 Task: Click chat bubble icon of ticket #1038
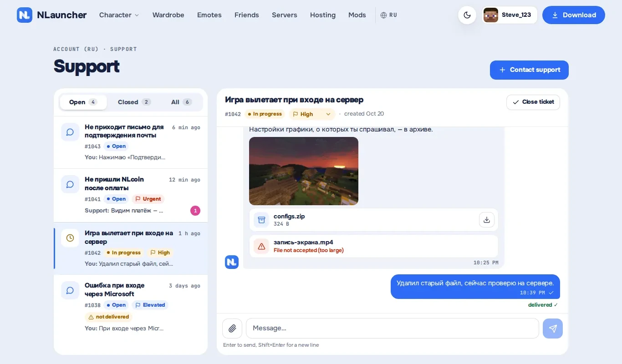point(70,290)
